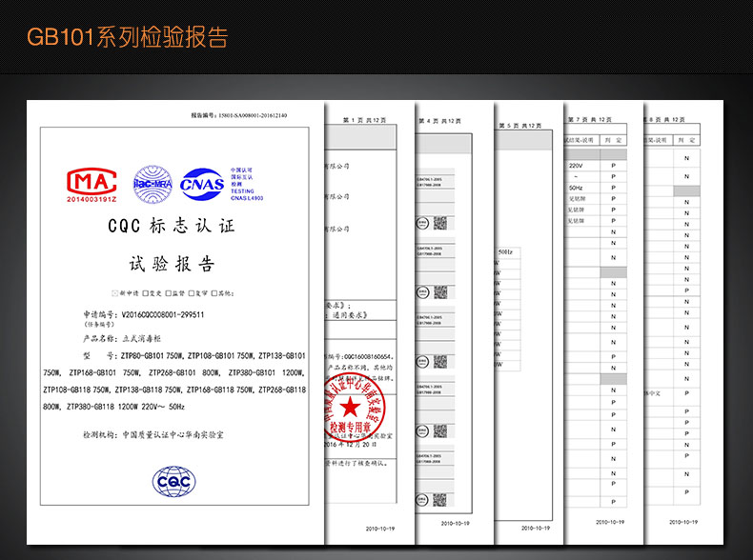The height and width of the screenshot is (560, 753).
Task: Click the CQC logo at cover bottom
Action: 173,483
